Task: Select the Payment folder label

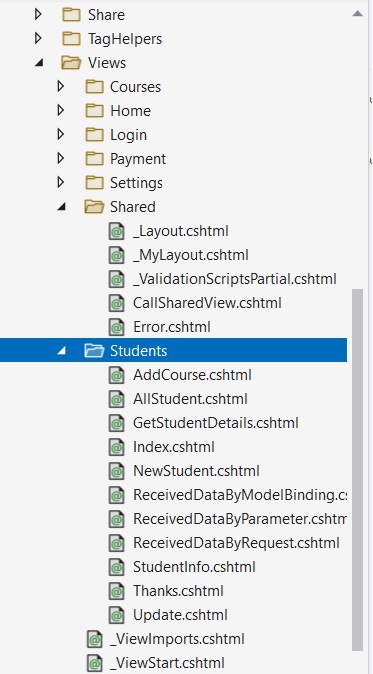Action: click(x=138, y=159)
